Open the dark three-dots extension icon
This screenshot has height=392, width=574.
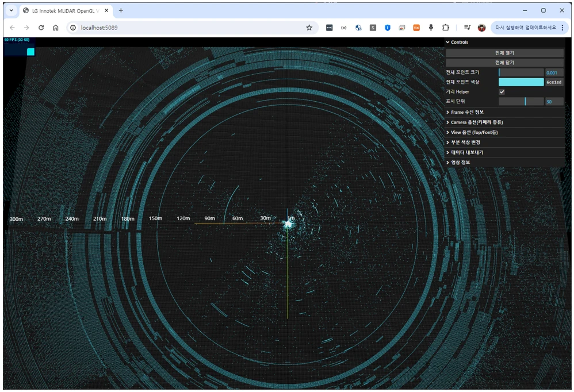pos(330,28)
